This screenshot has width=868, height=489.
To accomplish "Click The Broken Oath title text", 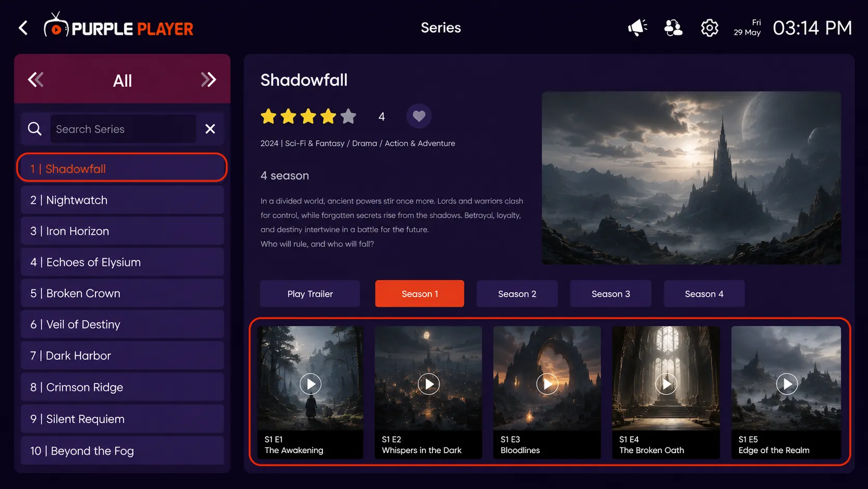I will click(x=652, y=450).
